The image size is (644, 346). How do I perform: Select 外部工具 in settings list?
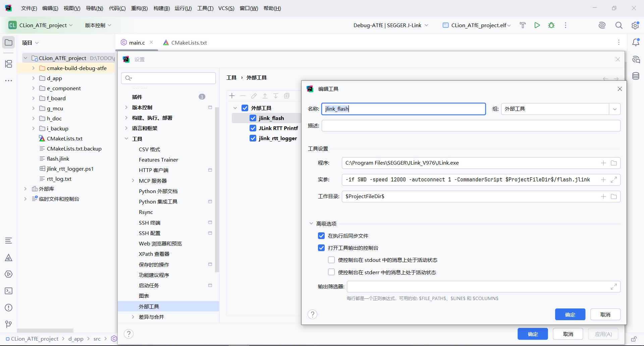click(168, 306)
